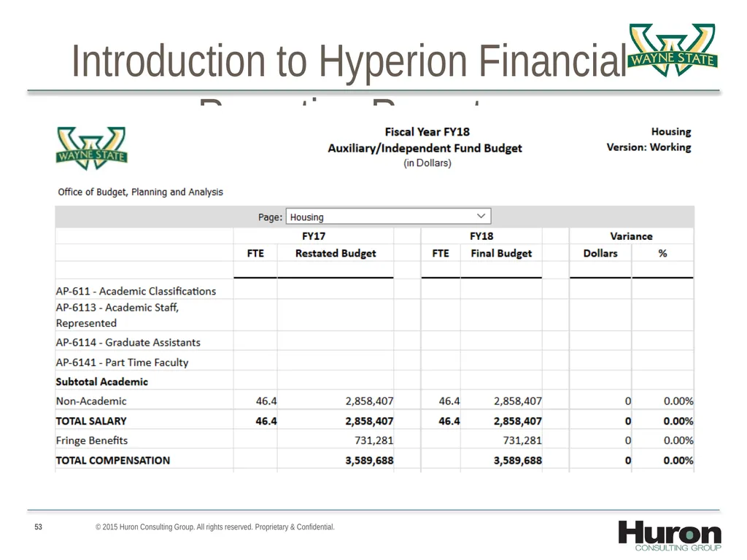Screen dimensions: 747x560
Task: Click Non-Academic FY18 FTE value 46.4
Action: point(449,401)
